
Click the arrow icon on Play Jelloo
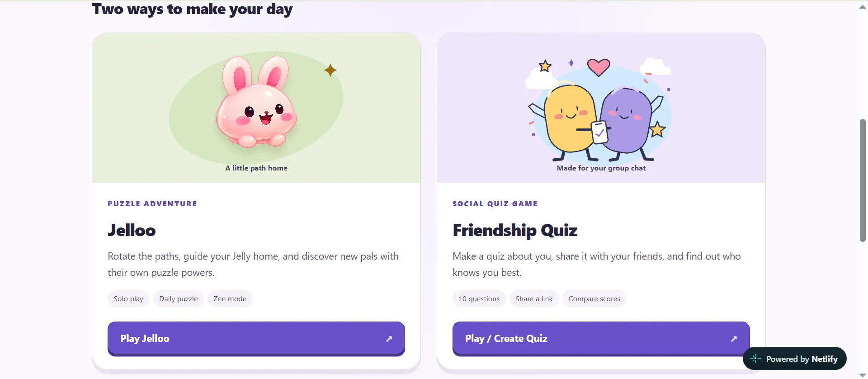click(389, 339)
